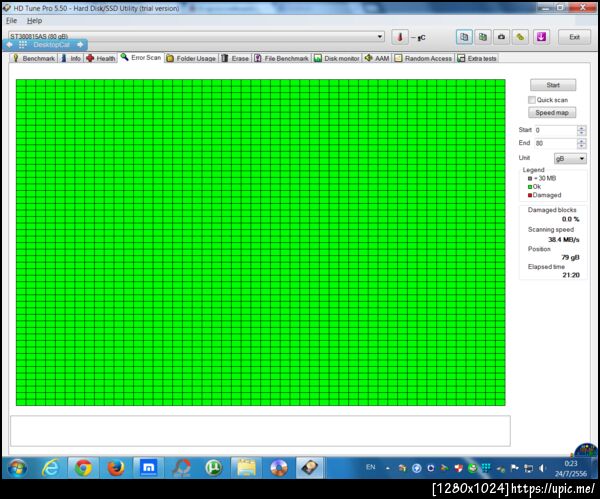Open the Health tab
600x499 pixels.
101,58
